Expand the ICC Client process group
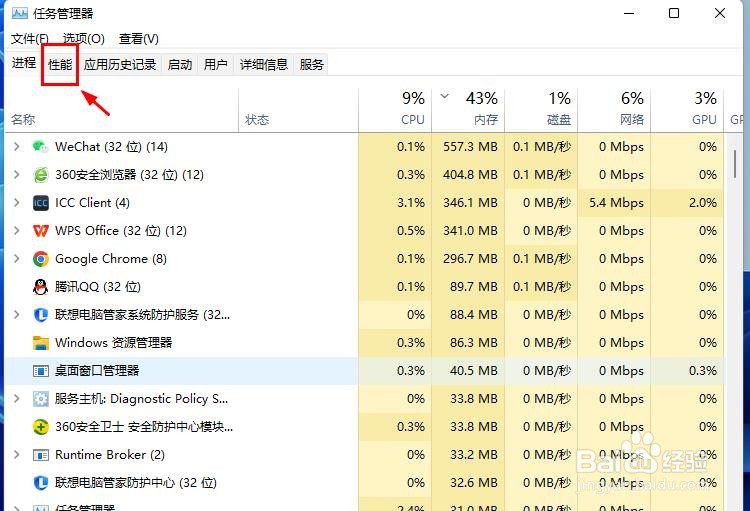The image size is (750, 511). [17, 202]
